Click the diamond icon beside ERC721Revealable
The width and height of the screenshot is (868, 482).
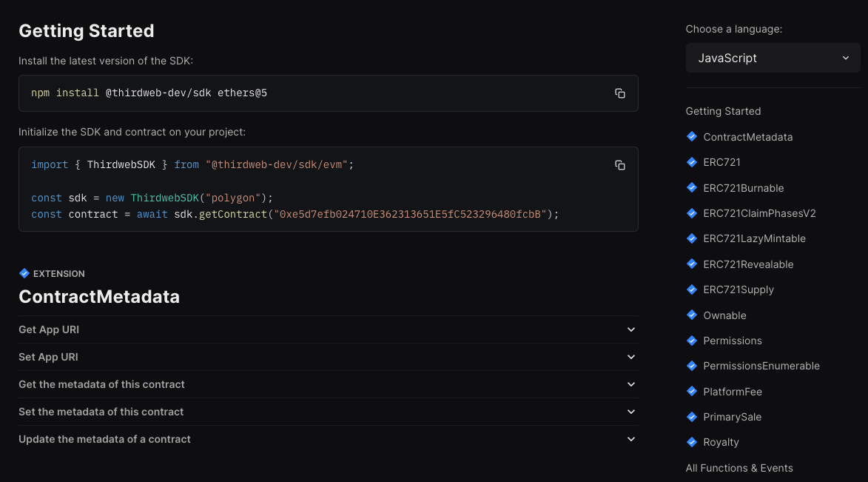(691, 264)
